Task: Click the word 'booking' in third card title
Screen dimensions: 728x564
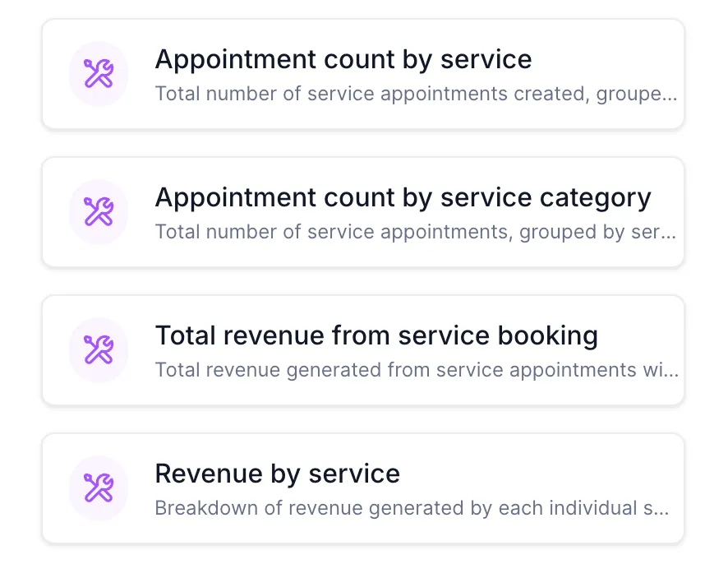Action: point(548,336)
